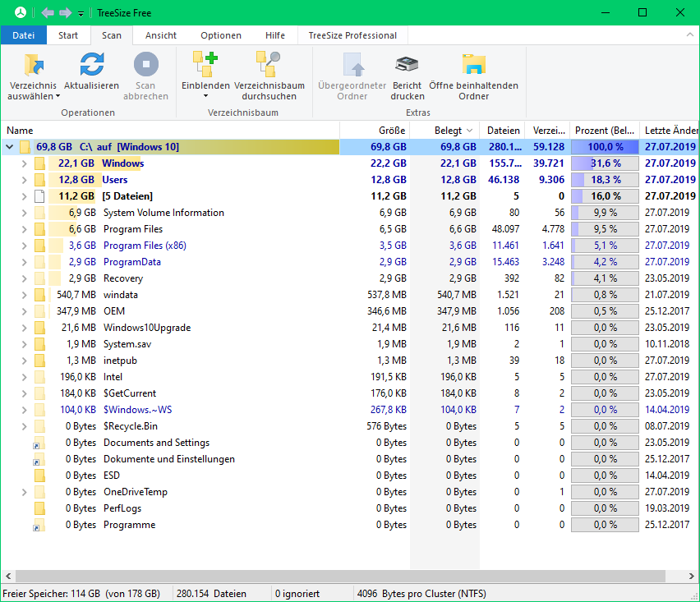Click the 18,3 % bar for Users
Image resolution: width=700 pixels, height=602 pixels.
click(605, 180)
